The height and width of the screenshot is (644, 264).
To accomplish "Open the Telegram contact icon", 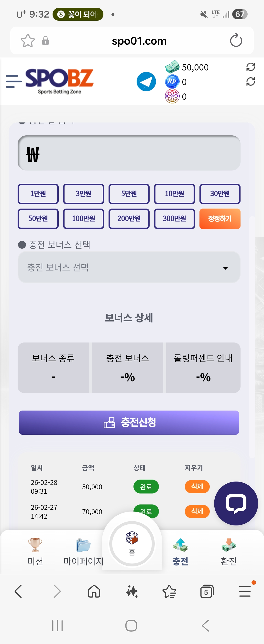I will pos(146,81).
